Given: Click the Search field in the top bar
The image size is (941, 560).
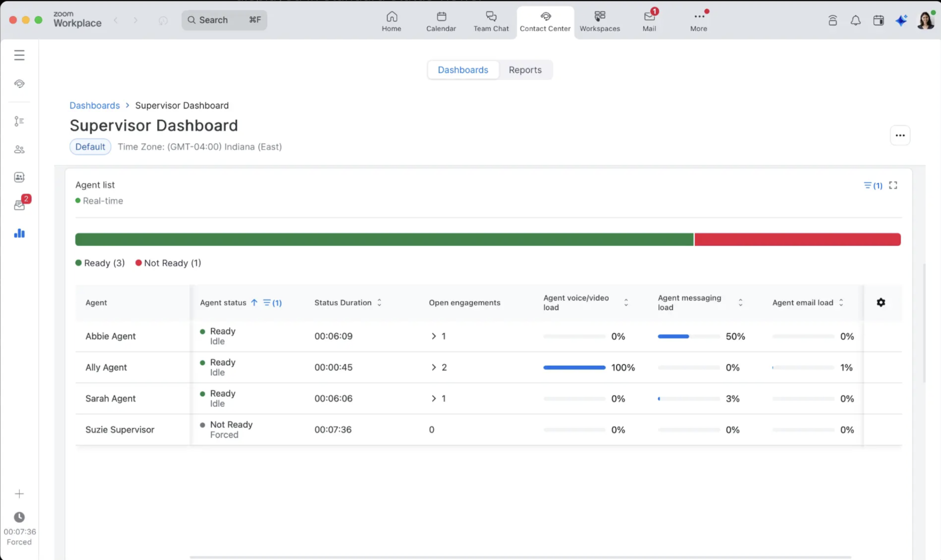Looking at the screenshot, I should click(224, 20).
